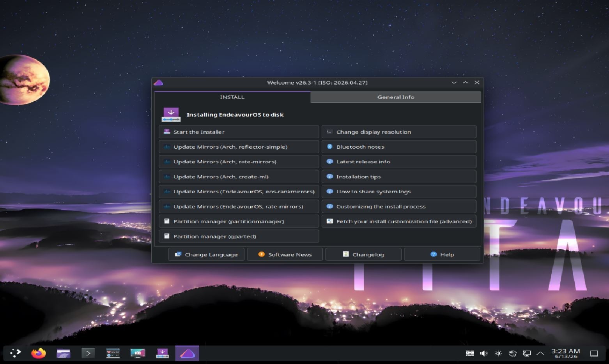
Task: Open the KDE application launcher in taskbar
Action: click(16, 353)
